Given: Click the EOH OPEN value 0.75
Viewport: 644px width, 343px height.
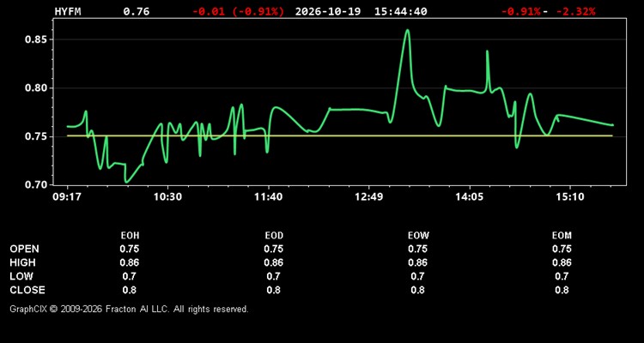Looking at the screenshot, I should coord(130,249).
